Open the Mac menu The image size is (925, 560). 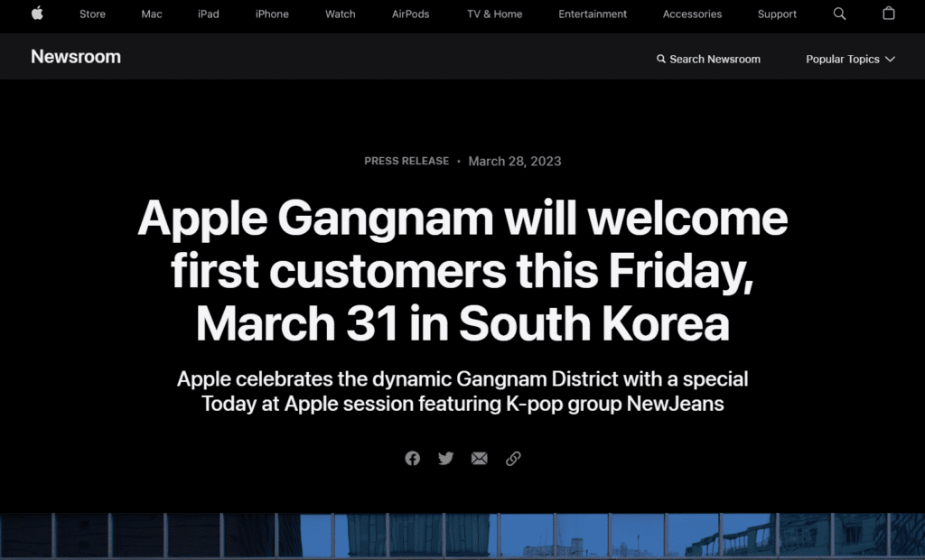coord(152,14)
